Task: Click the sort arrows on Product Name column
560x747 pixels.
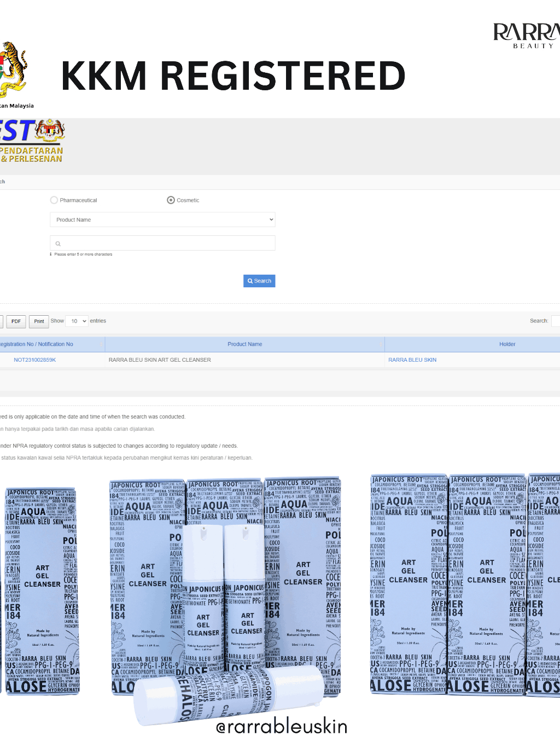Action: pos(381,344)
